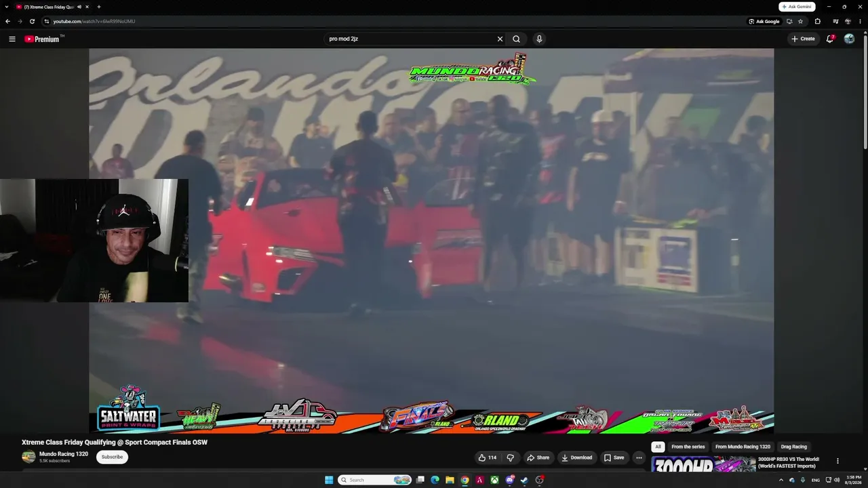Image resolution: width=868 pixels, height=488 pixels.
Task: Open the browser extensions puzzle icon
Action: tap(817, 21)
